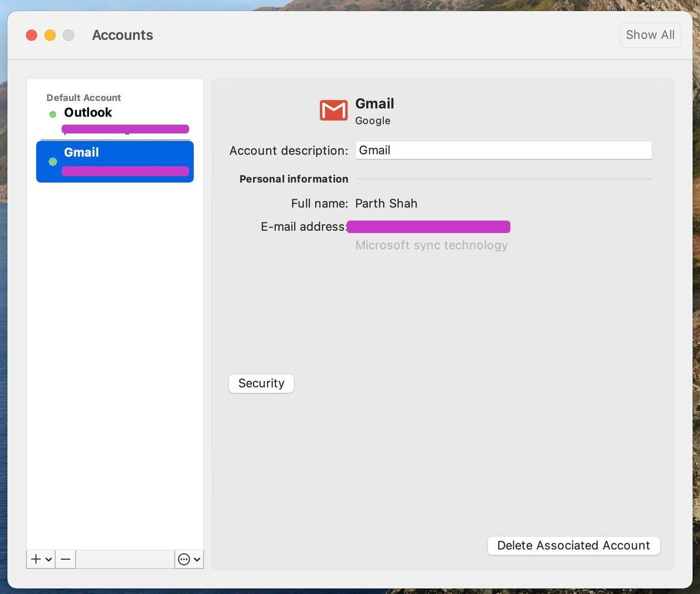Expand the add-account dropdown arrow
The height and width of the screenshot is (594, 700).
(x=49, y=559)
